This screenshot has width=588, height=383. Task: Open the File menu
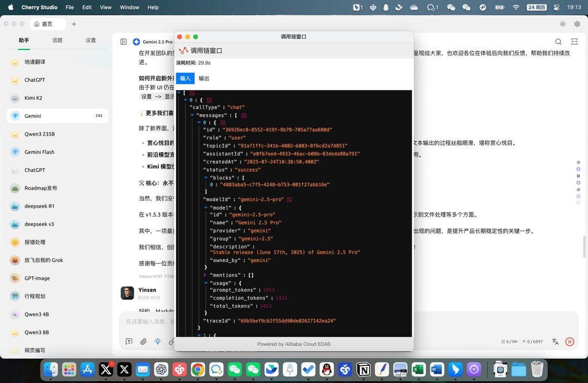point(70,7)
